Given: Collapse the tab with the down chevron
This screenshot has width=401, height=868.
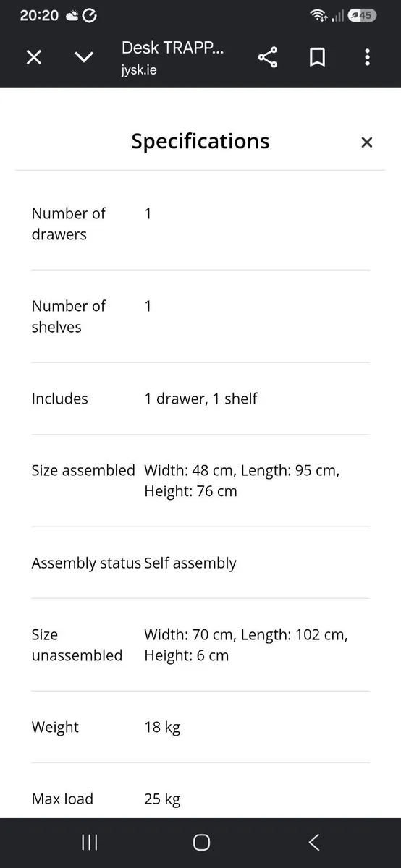Looking at the screenshot, I should pyautogui.click(x=85, y=57).
